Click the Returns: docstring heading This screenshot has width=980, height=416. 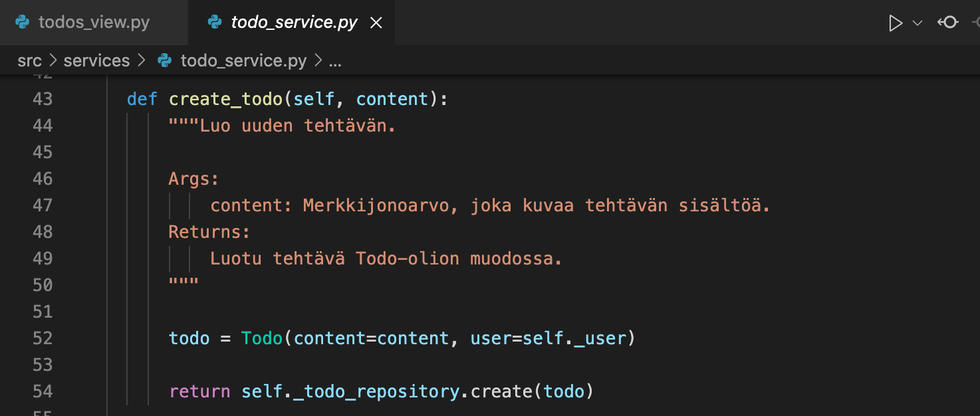tap(209, 232)
